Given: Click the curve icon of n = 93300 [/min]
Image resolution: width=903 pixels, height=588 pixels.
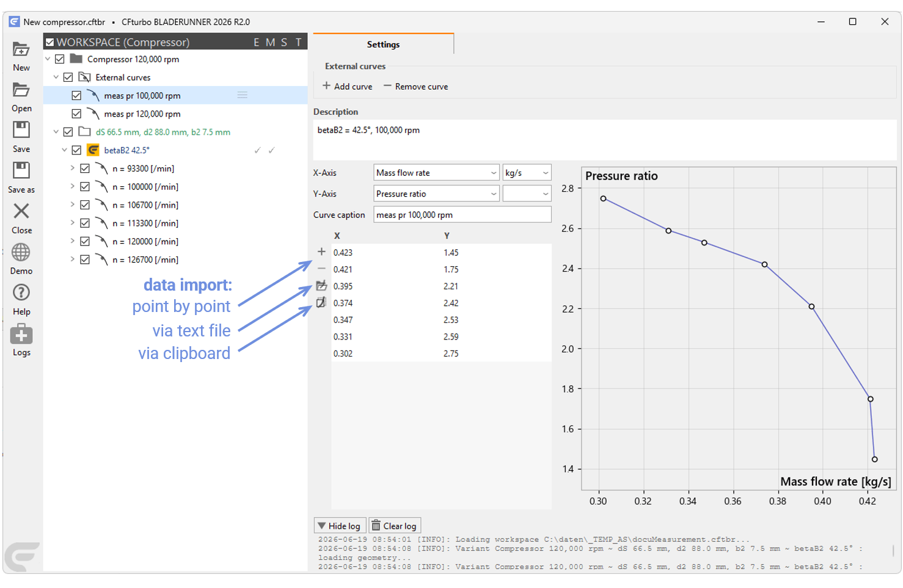Looking at the screenshot, I should pos(101,169).
